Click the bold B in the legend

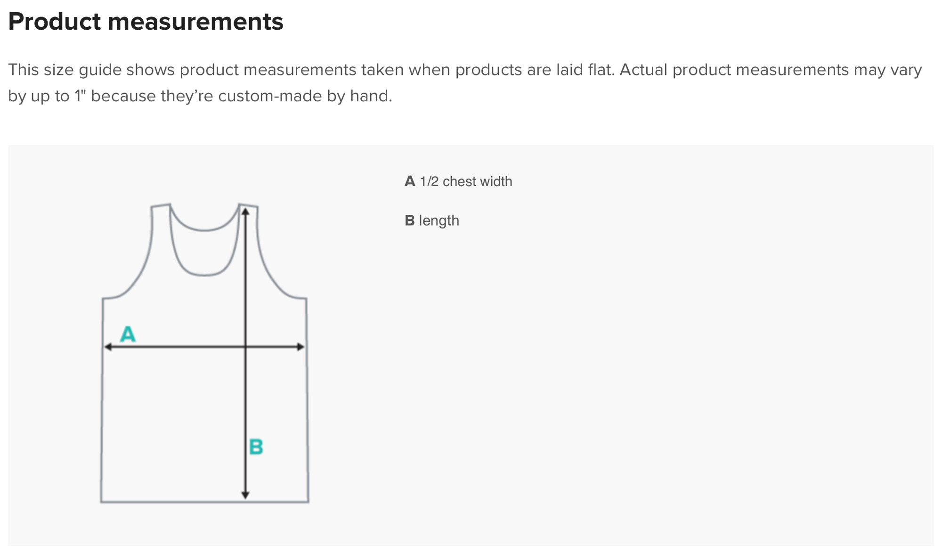[x=410, y=220]
